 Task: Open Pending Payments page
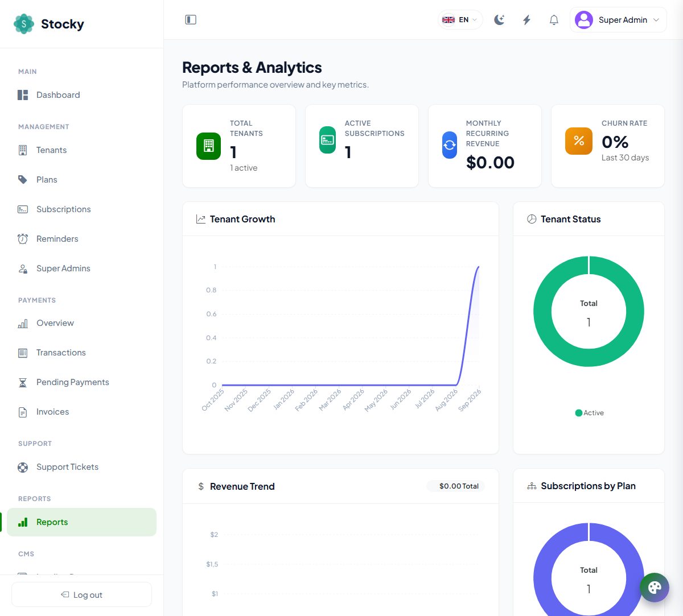[82, 382]
